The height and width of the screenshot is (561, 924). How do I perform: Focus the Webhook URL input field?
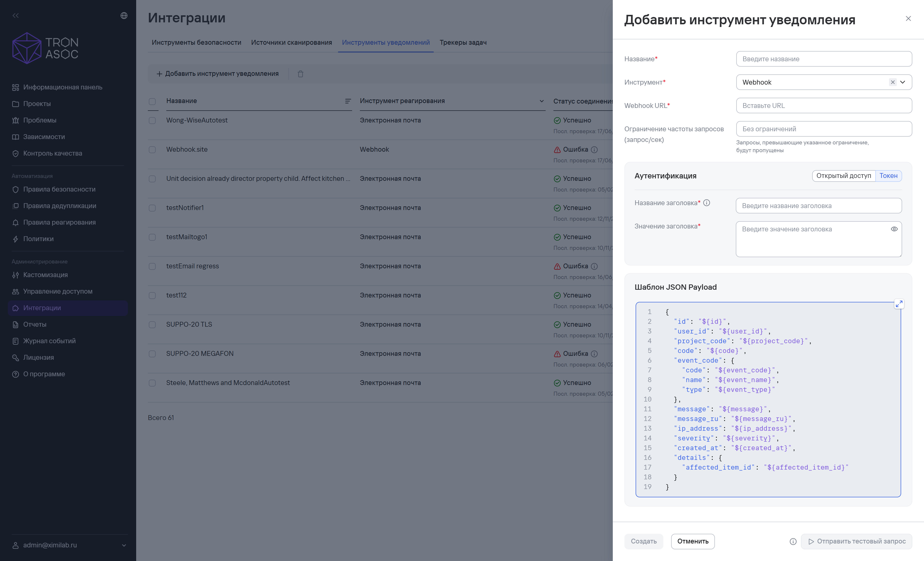[x=824, y=105]
